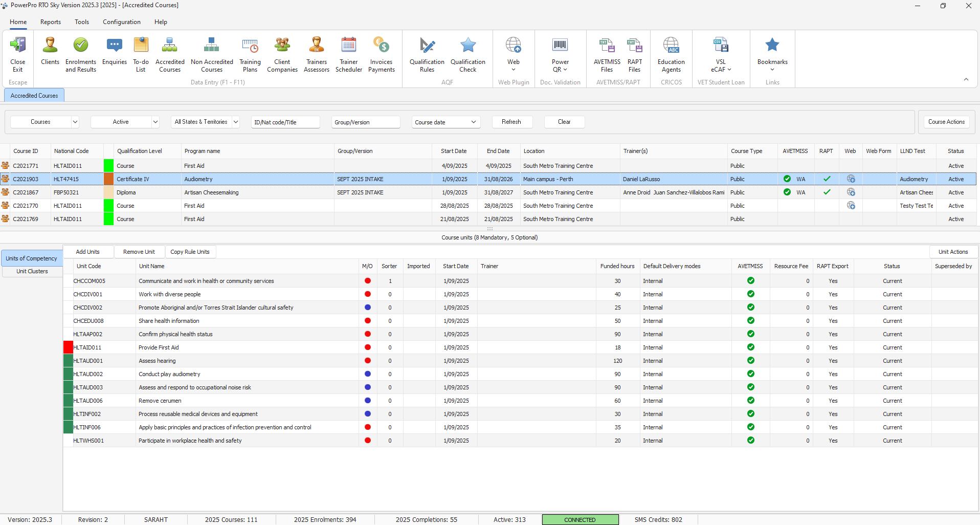Expand the Course date dropdown

[x=474, y=122]
